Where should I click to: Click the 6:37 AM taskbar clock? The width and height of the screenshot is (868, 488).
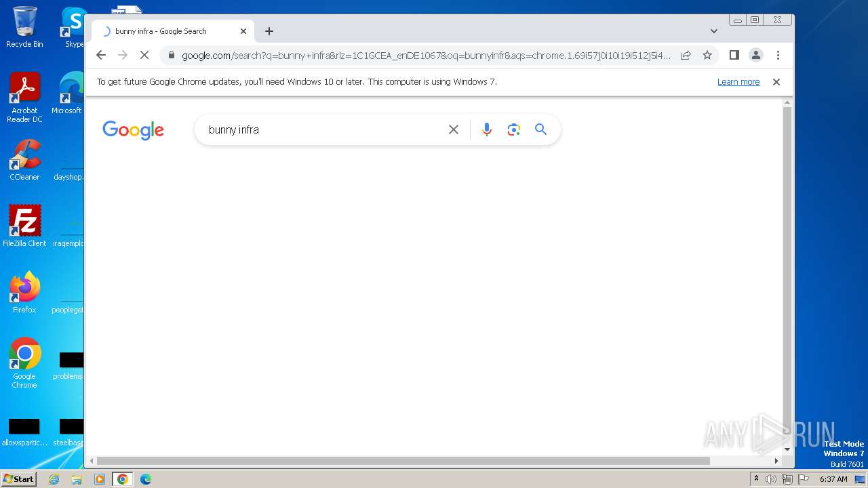pyautogui.click(x=833, y=479)
